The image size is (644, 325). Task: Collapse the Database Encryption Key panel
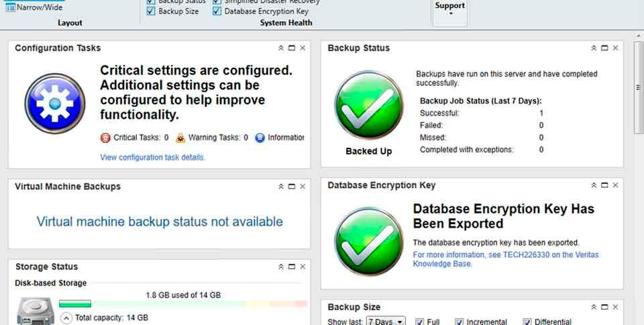coord(594,185)
